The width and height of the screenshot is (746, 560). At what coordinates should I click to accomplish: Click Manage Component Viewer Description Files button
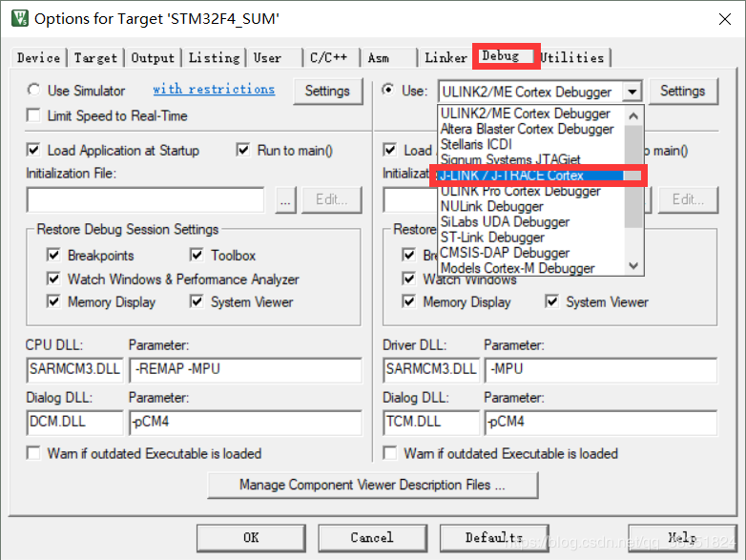coord(373,485)
